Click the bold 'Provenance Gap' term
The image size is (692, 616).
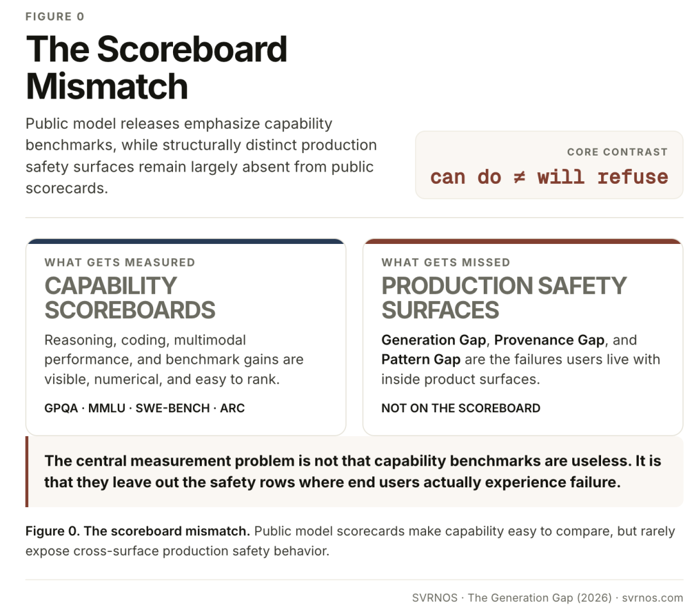click(549, 340)
